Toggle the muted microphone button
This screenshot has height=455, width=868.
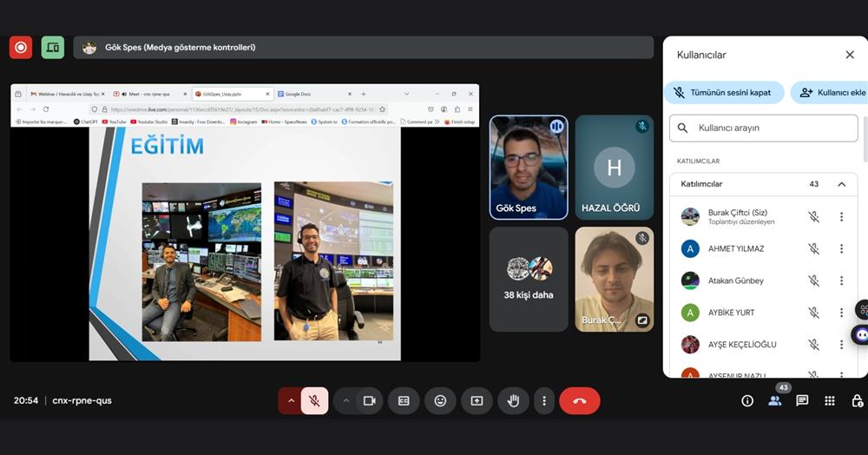314,401
